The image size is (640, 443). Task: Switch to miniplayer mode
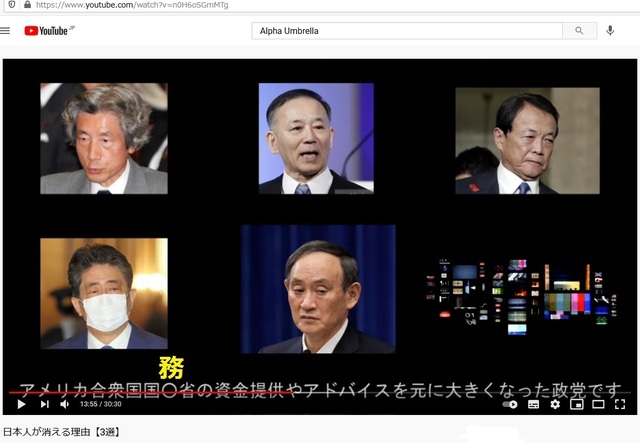pos(577,404)
